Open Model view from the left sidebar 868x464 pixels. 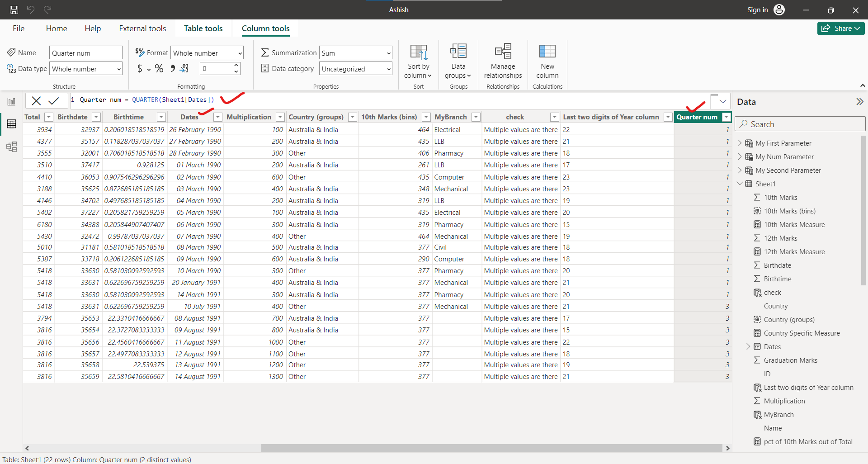(x=11, y=147)
